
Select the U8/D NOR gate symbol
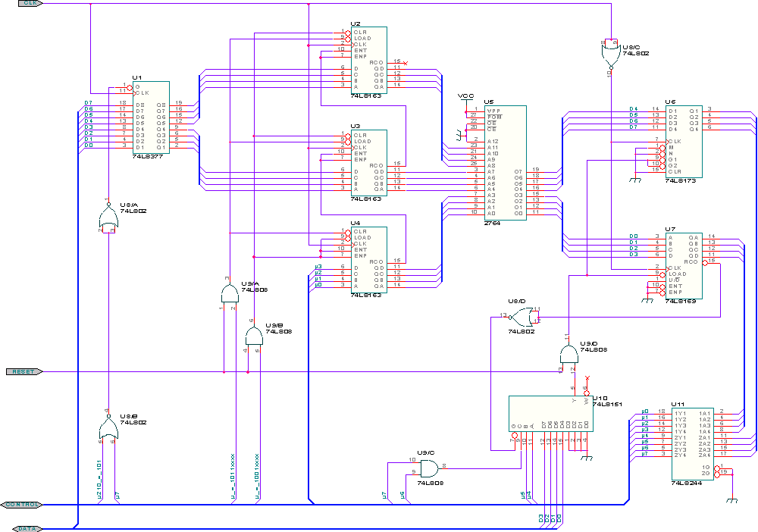click(x=525, y=317)
